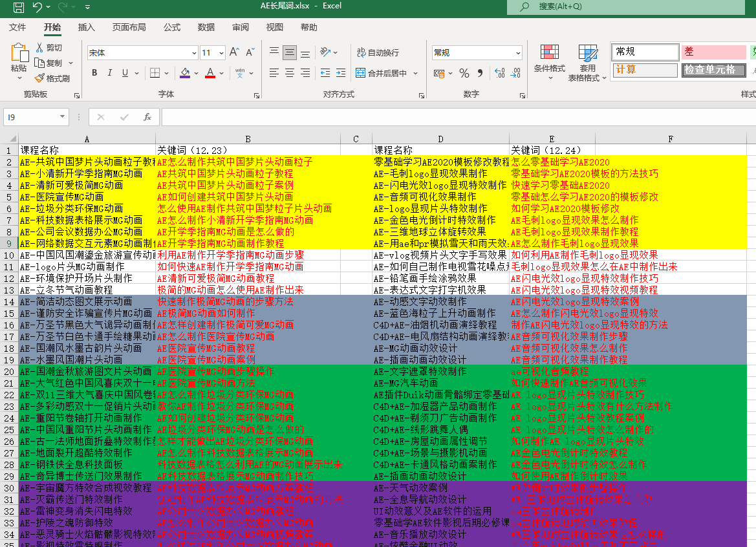The image size is (756, 547).
Task: Switch to the 数据 tab
Action: point(206,27)
